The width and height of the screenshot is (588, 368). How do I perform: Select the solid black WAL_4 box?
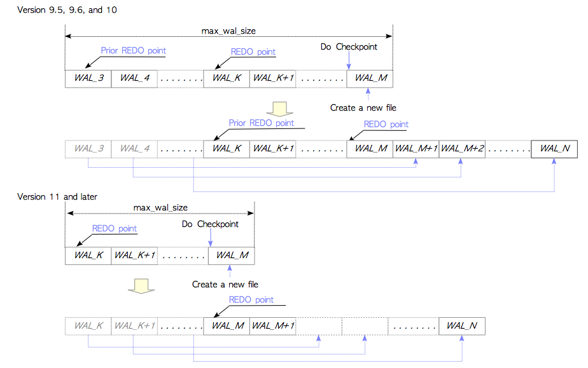tap(134, 78)
